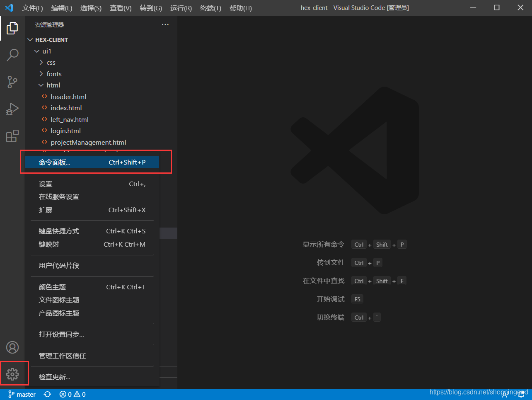Image resolution: width=532 pixels, height=400 pixels.
Task: Collapse the html folder
Action: pos(102,85)
